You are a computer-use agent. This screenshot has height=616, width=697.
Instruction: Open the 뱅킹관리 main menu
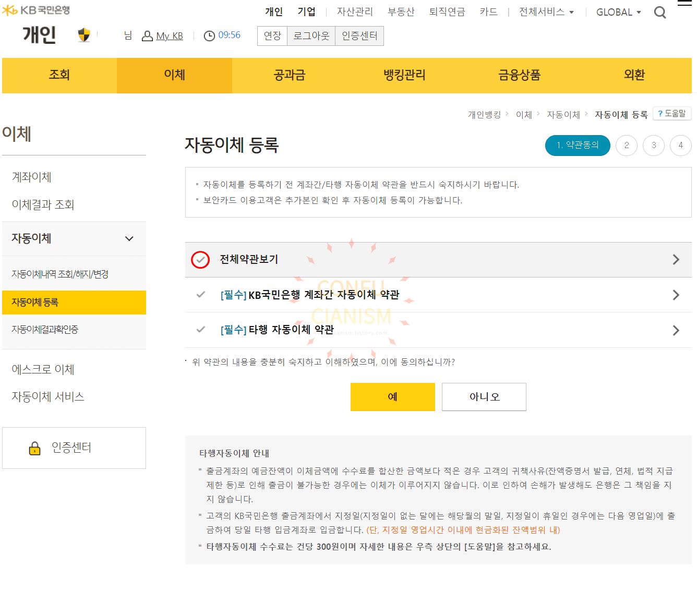point(404,75)
